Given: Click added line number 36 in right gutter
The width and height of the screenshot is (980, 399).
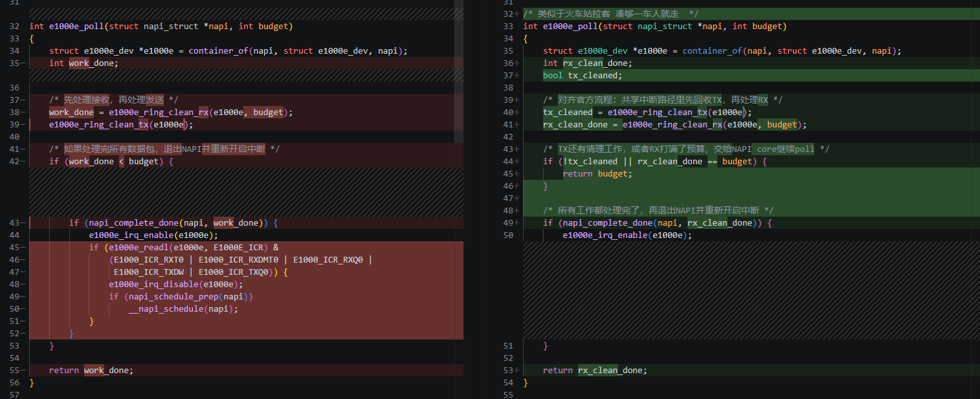Looking at the screenshot, I should [508, 63].
